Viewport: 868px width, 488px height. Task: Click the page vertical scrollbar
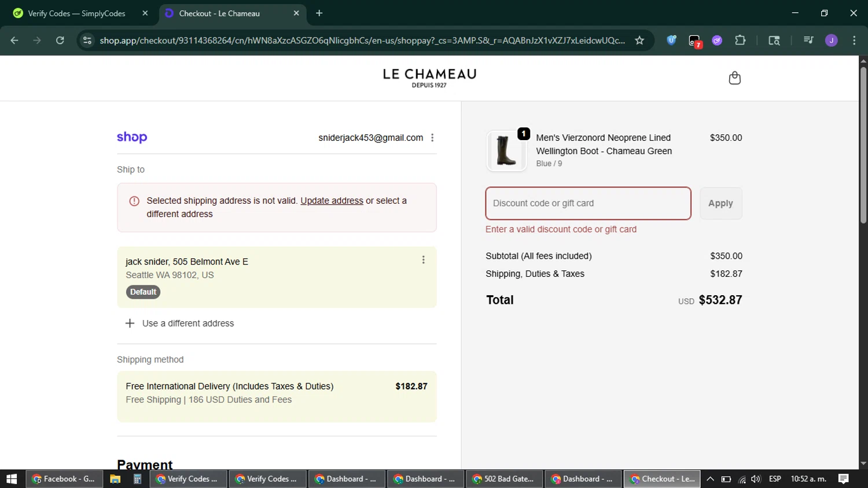click(863, 145)
